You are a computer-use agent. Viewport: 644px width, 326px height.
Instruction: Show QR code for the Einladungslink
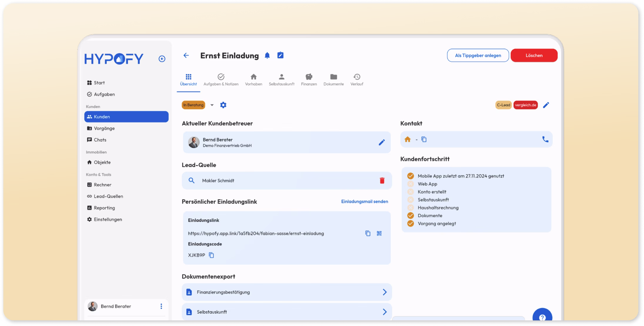(x=379, y=233)
